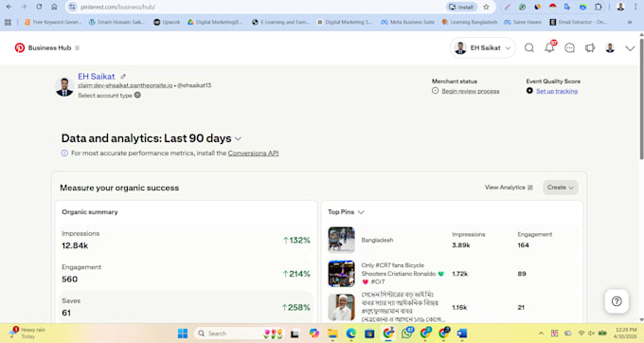Screen dimensions: 644x343
Task: Open View Analytics
Action: click(x=509, y=188)
